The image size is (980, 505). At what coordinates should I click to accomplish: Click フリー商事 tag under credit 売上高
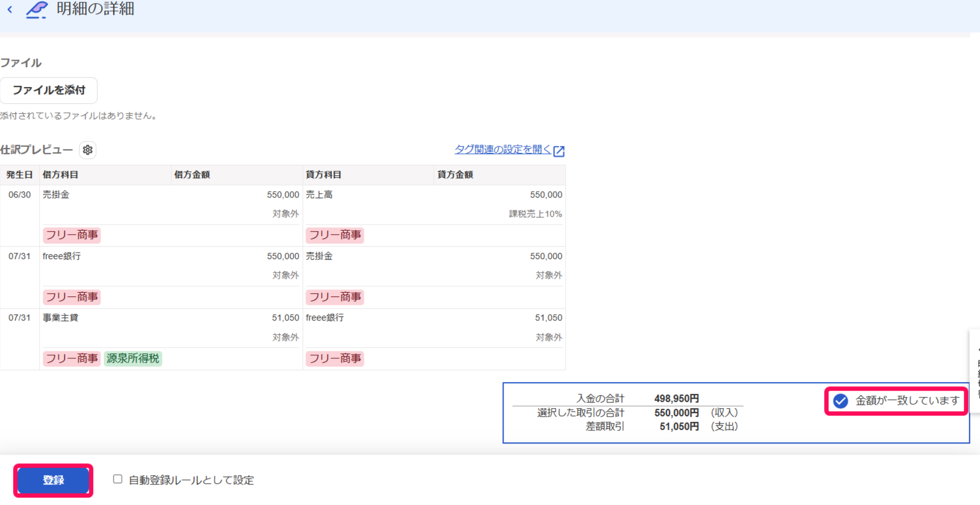pos(335,235)
